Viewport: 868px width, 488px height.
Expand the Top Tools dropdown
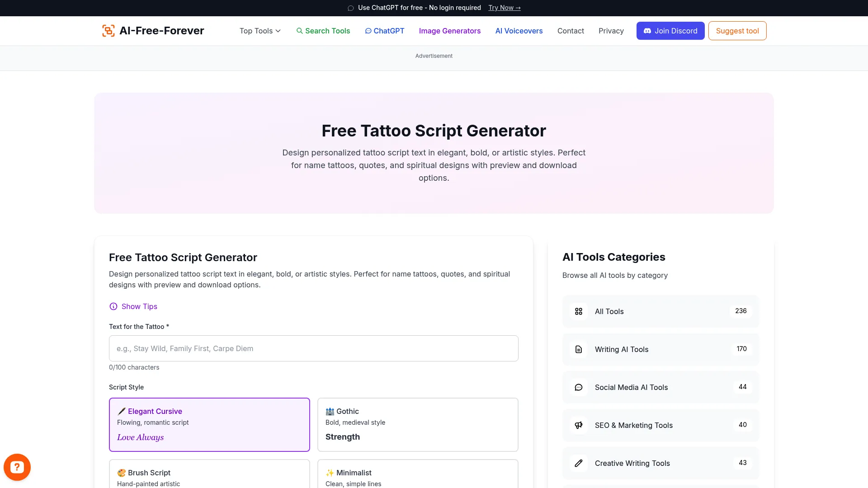pos(260,31)
